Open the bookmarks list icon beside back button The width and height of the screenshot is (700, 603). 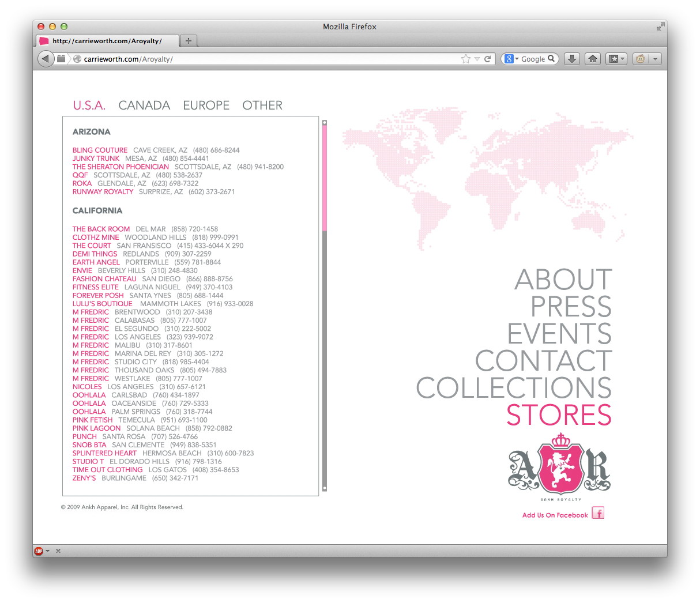[x=61, y=58]
